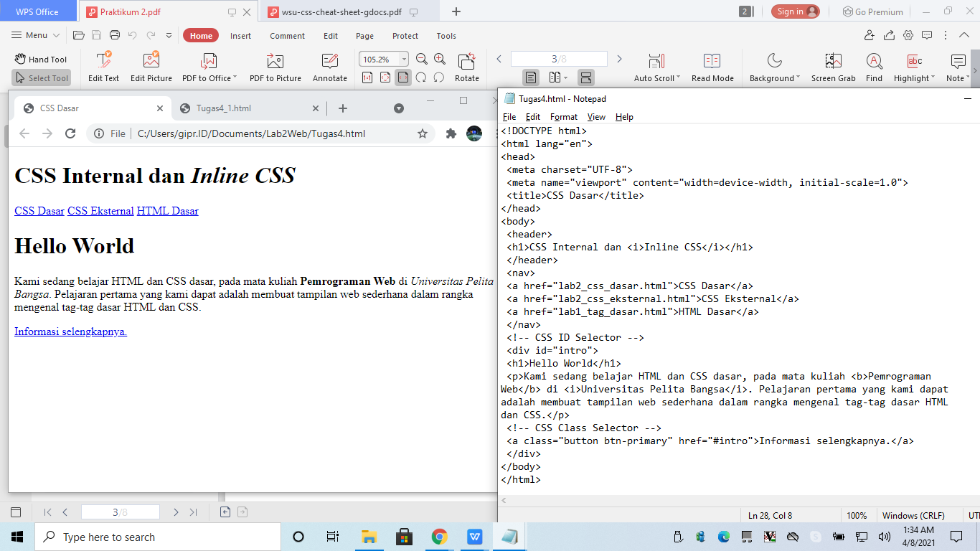Click the Edit Picture icon
Viewport: 980px width, 551px height.
(151, 66)
